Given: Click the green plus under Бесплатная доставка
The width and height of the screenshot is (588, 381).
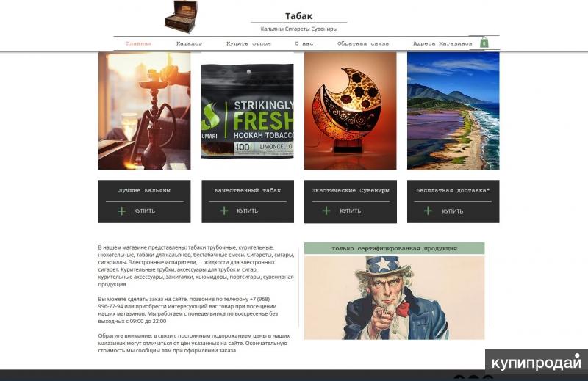Looking at the screenshot, I should 428,211.
